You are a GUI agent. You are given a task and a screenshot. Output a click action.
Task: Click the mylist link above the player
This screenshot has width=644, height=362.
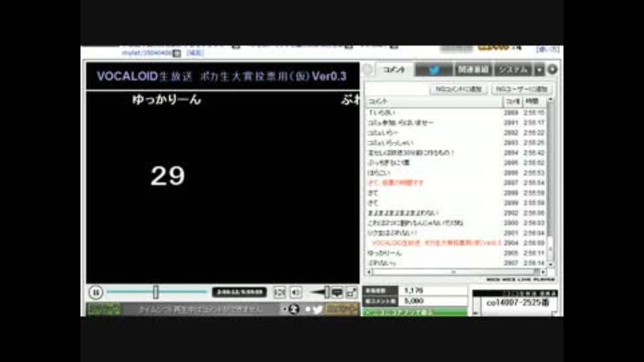[147, 53]
